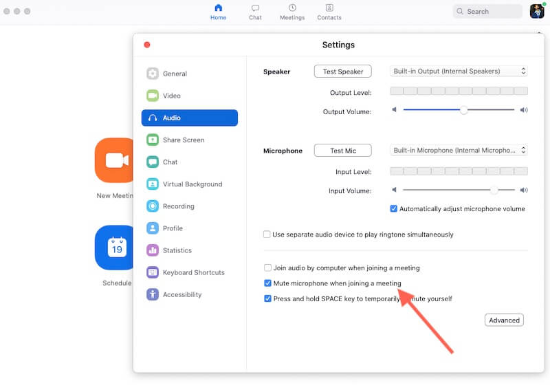Open the Microphone input device dropdown
550x392 pixels.
click(x=459, y=150)
